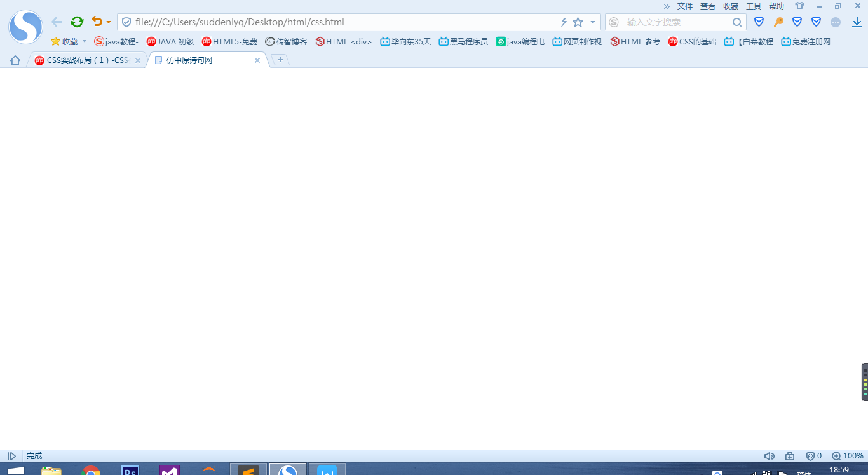The image size is (868, 475).
Task: Click the 100% zoom level control
Action: coord(848,456)
